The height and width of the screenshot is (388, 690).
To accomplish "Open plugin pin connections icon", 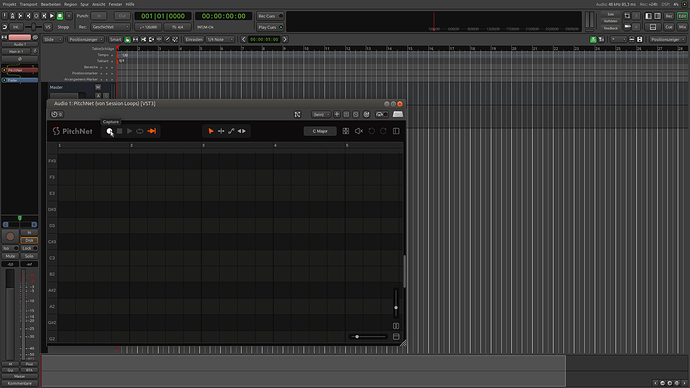I will click(x=297, y=114).
